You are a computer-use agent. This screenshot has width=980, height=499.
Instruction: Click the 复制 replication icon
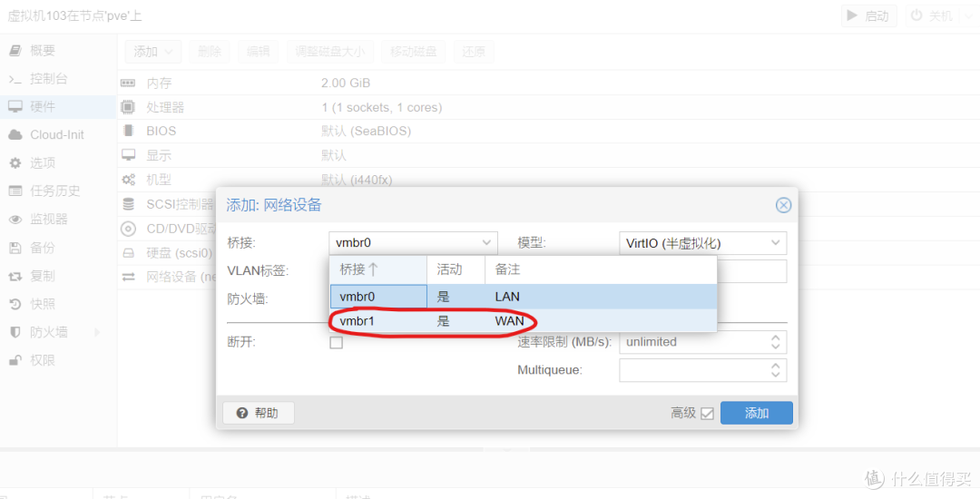[15, 276]
